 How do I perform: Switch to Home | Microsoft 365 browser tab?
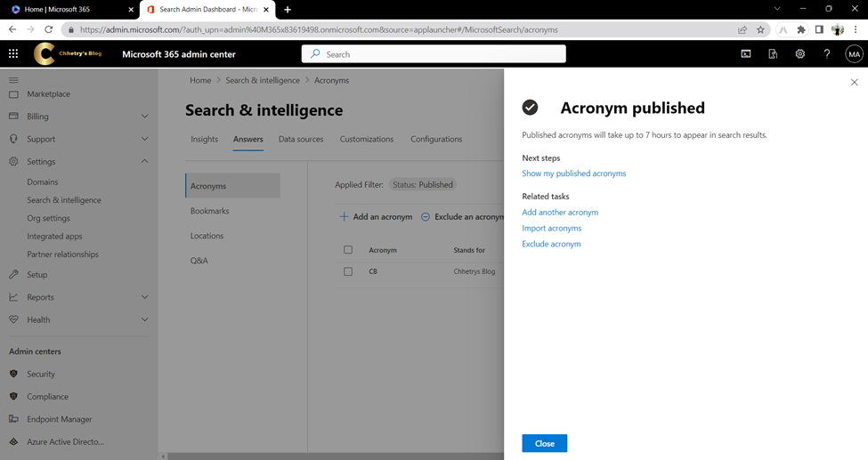pyautogui.click(x=69, y=10)
